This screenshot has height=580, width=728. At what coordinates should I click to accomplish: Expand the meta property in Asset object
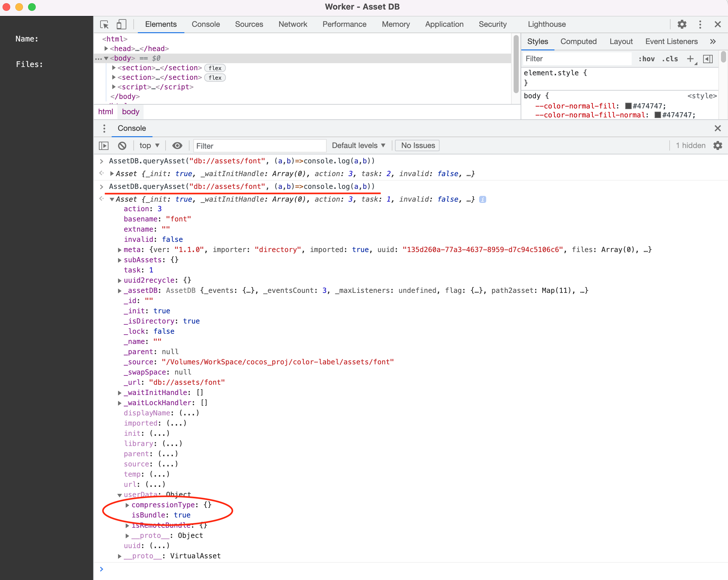click(120, 250)
